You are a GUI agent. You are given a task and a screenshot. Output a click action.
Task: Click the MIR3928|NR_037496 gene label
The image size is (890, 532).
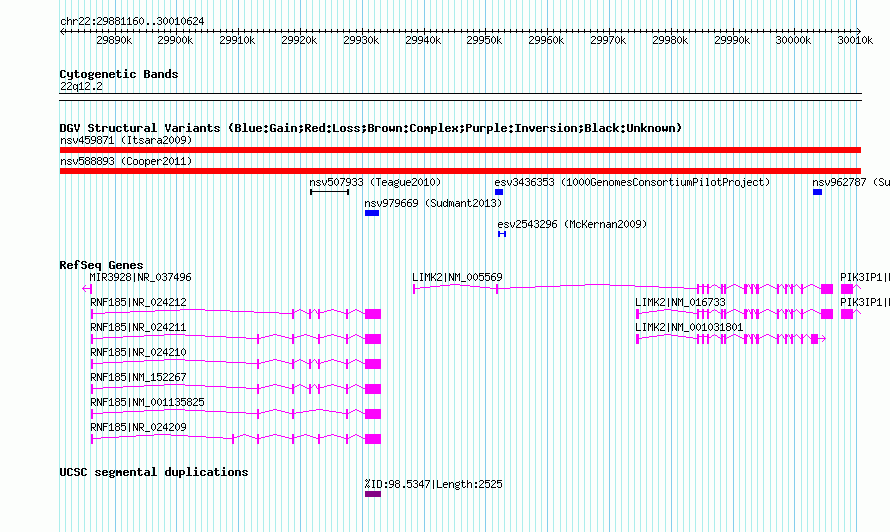tap(140, 277)
